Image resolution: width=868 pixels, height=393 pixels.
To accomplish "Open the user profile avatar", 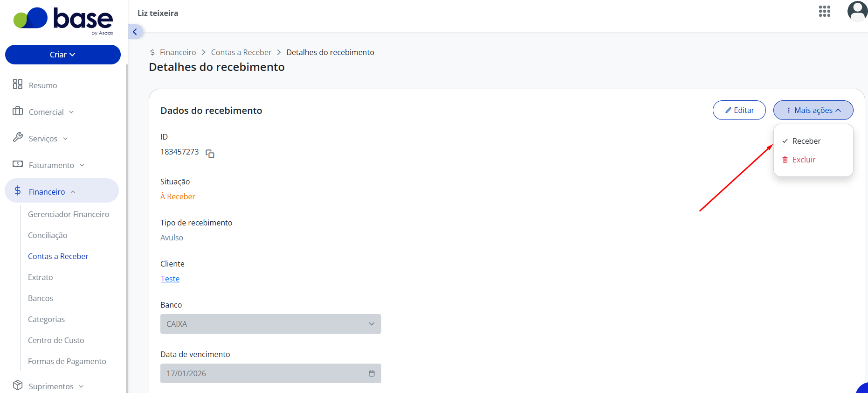I will tap(857, 11).
